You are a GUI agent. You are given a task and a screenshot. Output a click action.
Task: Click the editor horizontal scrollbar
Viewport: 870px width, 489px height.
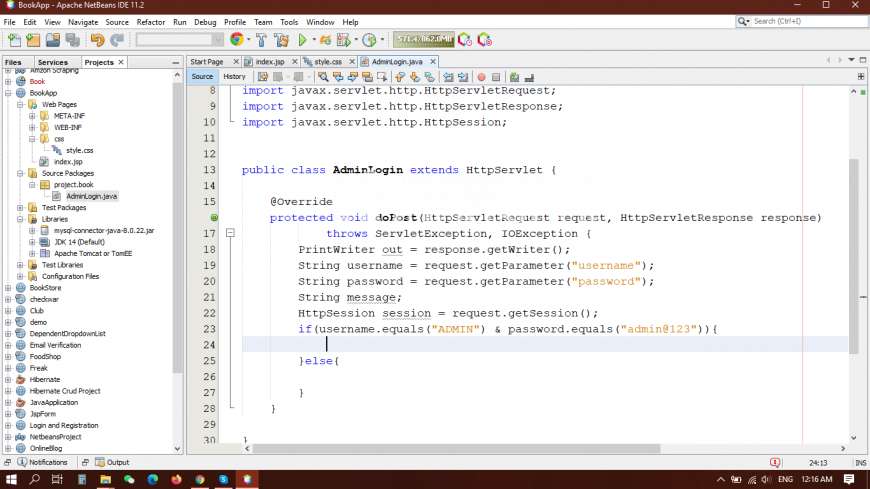[x=456, y=448]
